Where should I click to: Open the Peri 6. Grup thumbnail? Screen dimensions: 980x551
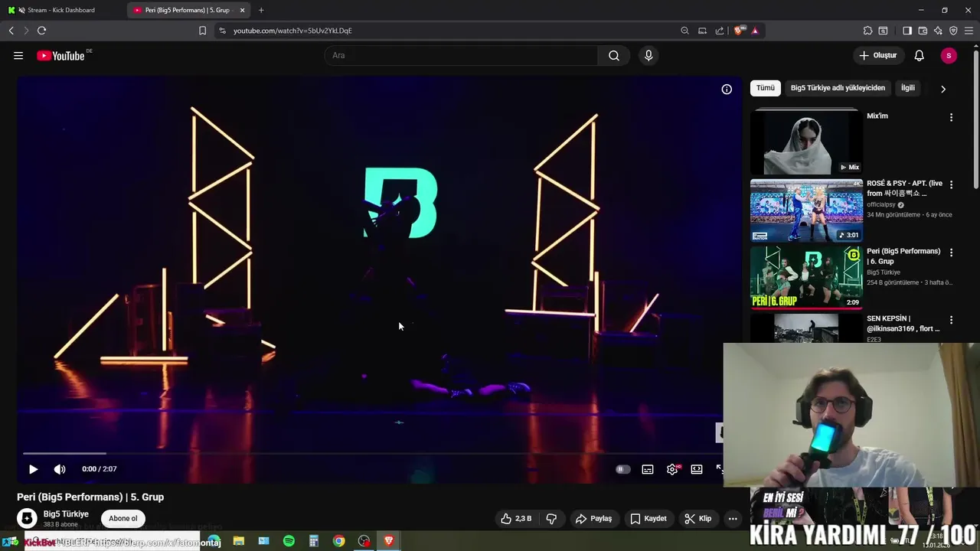pos(806,278)
